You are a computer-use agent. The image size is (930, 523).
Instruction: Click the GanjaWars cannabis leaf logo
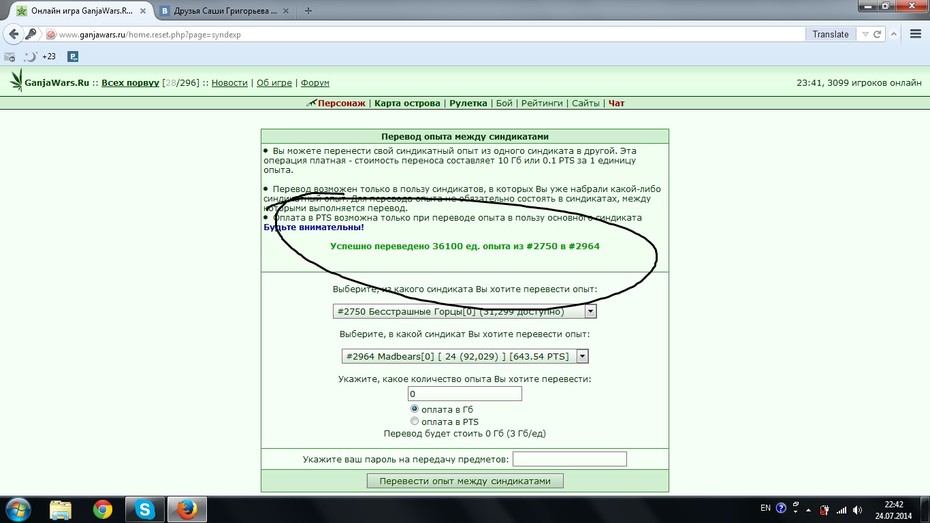click(x=17, y=80)
